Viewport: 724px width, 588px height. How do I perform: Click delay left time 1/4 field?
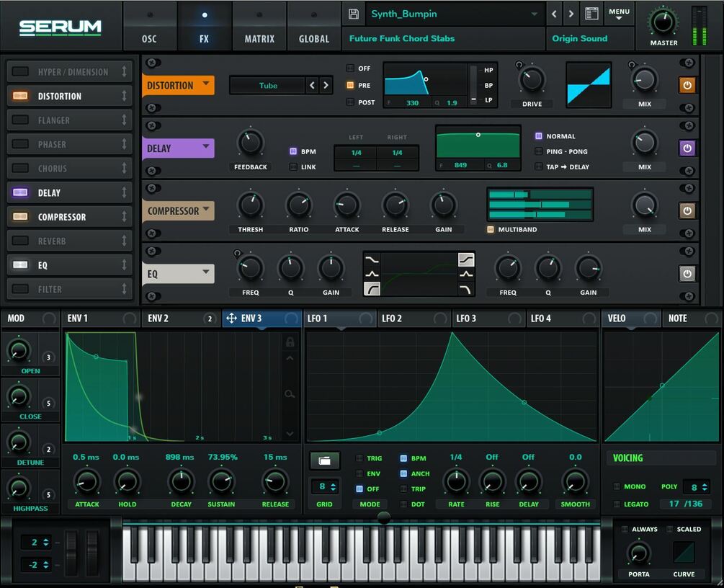coord(356,153)
